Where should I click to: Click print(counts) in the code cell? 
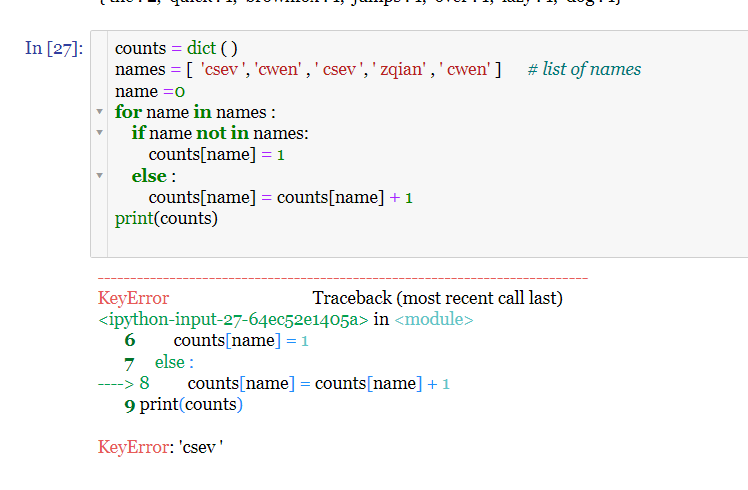click(x=166, y=218)
